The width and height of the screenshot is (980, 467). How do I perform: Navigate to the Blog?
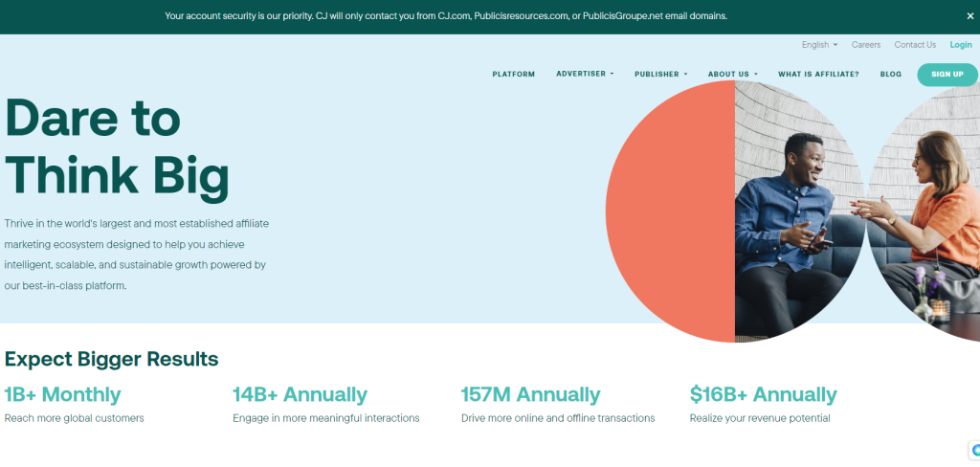pos(891,75)
